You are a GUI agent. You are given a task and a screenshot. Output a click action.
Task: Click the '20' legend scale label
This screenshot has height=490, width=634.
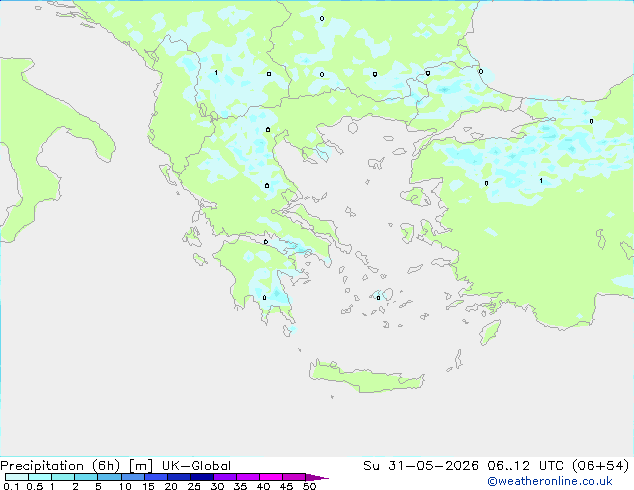click(x=171, y=486)
